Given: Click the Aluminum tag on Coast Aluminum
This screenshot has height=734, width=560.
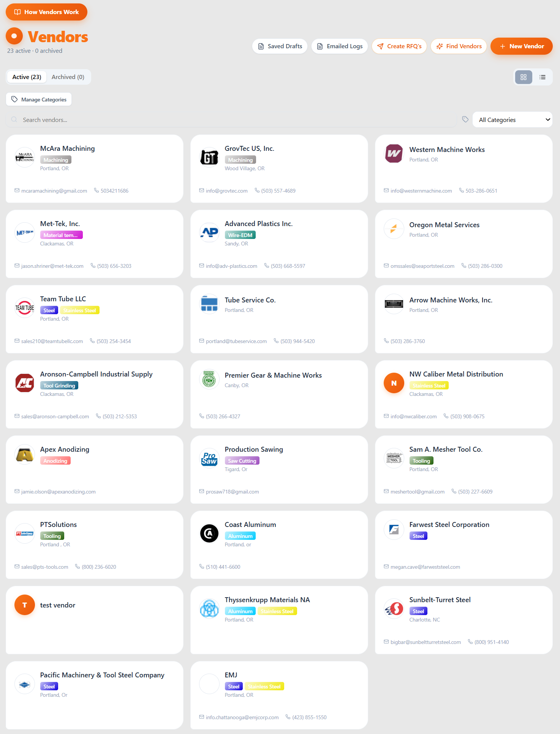Looking at the screenshot, I should (x=240, y=536).
